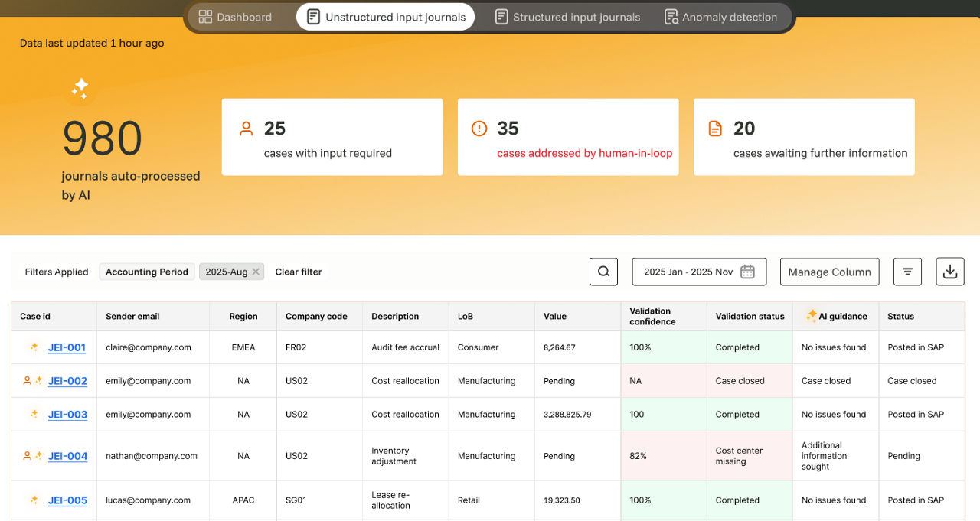Open the 2025 Jan - 2025 Nov date picker
Viewport: 980px width, 521px height.
(x=688, y=272)
